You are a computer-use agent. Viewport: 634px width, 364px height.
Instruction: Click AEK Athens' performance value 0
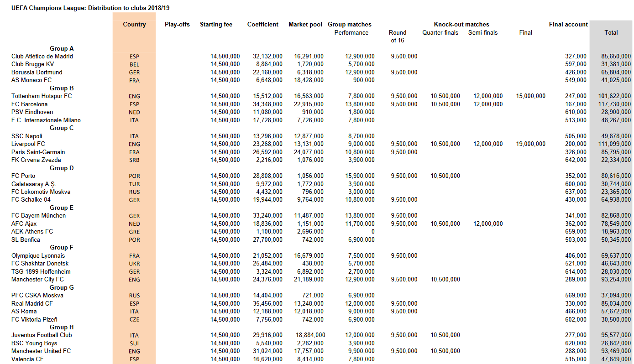372,231
